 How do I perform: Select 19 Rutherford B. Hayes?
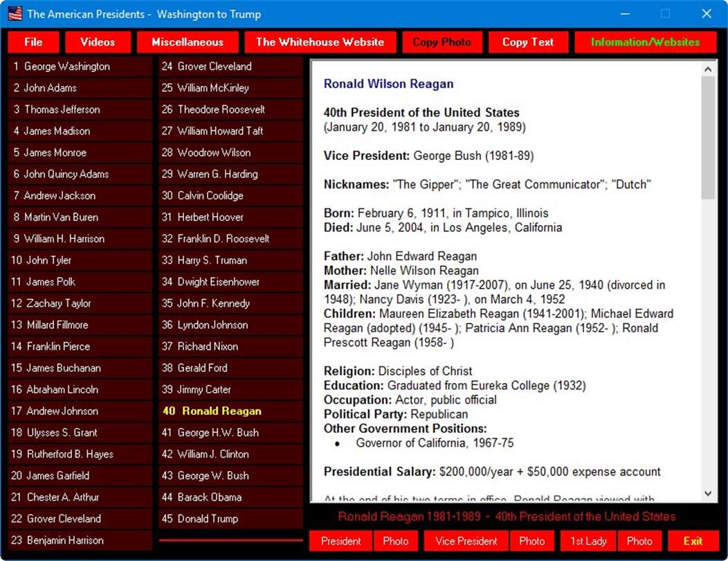[80, 454]
